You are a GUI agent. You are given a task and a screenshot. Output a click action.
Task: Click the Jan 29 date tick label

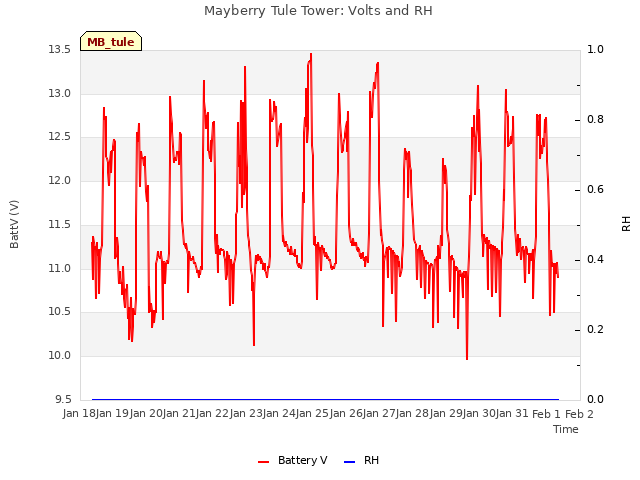point(446,413)
